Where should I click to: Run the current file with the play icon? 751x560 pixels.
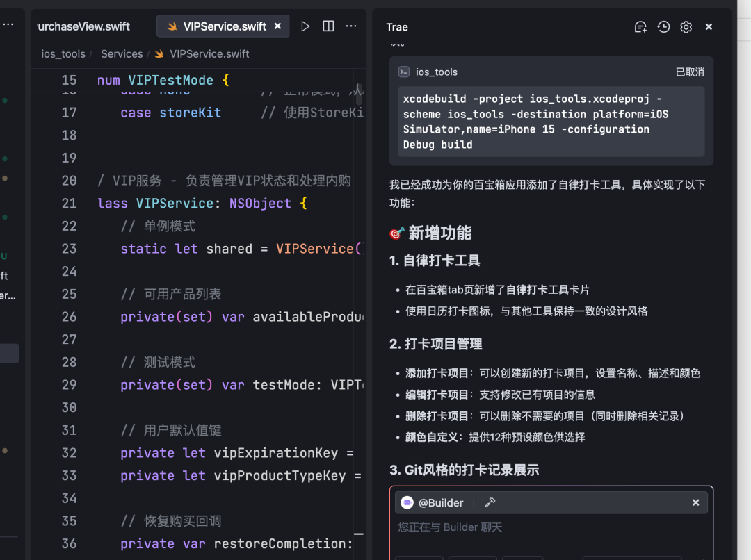(305, 26)
